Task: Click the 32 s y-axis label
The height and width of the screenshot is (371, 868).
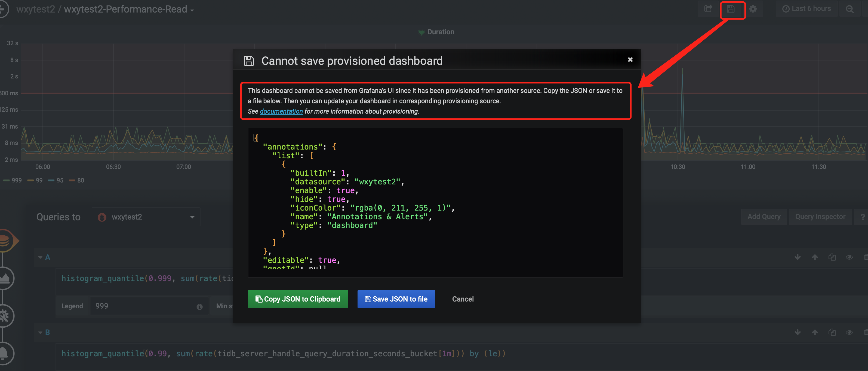Action: coord(13,43)
